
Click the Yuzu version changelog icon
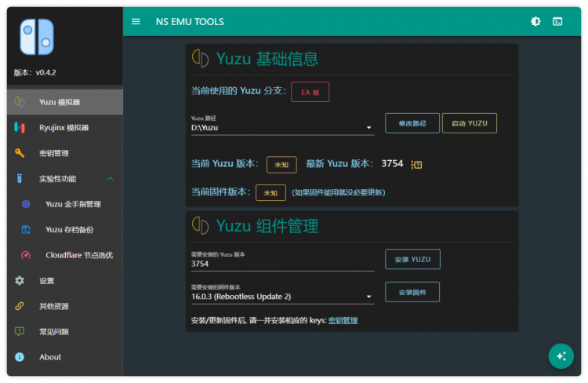pyautogui.click(x=416, y=165)
